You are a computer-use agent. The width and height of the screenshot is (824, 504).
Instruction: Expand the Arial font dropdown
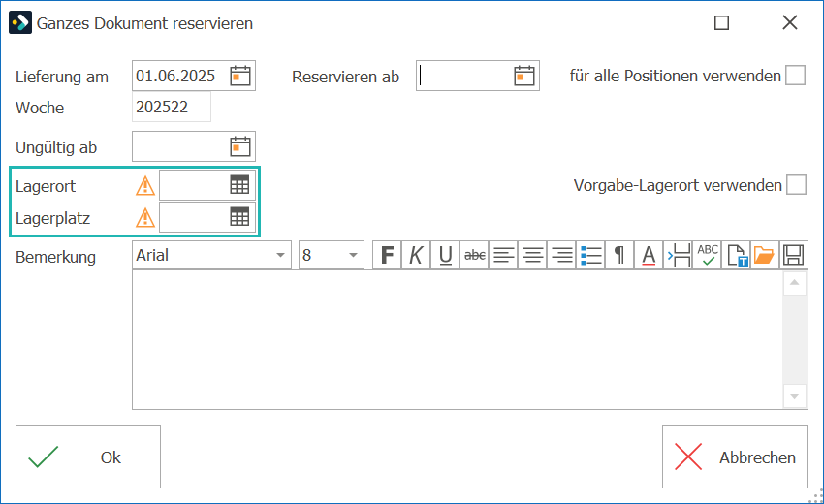click(x=280, y=256)
